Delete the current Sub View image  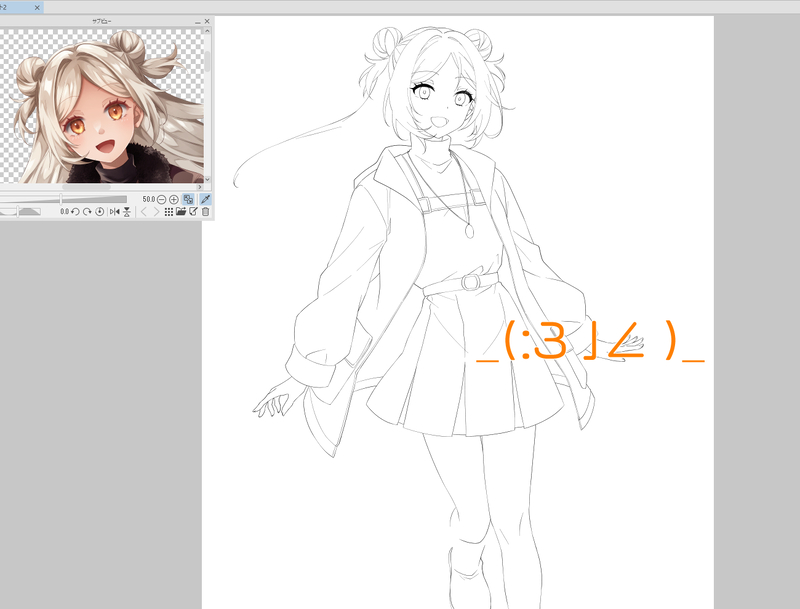(206, 212)
